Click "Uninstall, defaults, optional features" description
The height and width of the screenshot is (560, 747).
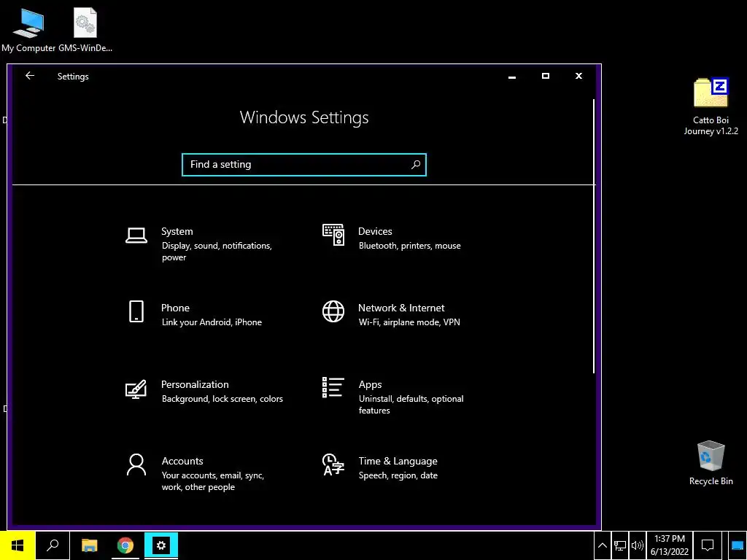point(411,404)
